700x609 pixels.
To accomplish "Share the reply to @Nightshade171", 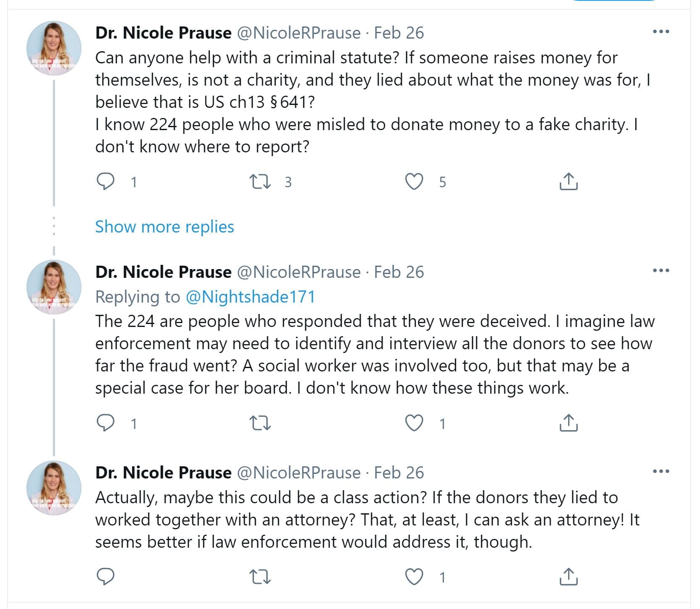I will tap(569, 423).
